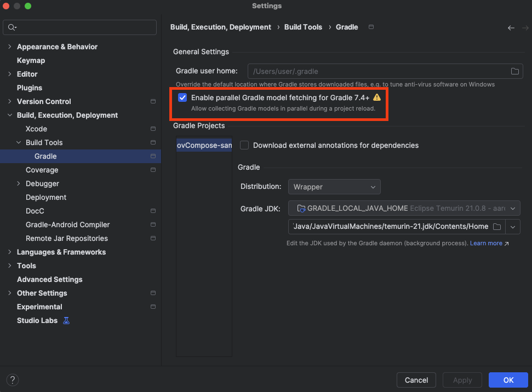Click folder browse icon in Gradle user home
Viewport: 532px width, 392px height.
click(x=514, y=71)
